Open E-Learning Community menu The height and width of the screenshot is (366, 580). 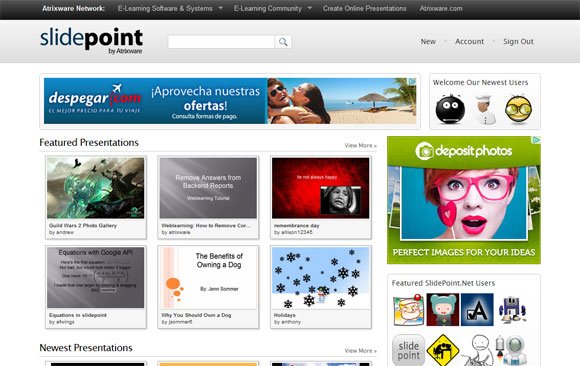tap(268, 8)
